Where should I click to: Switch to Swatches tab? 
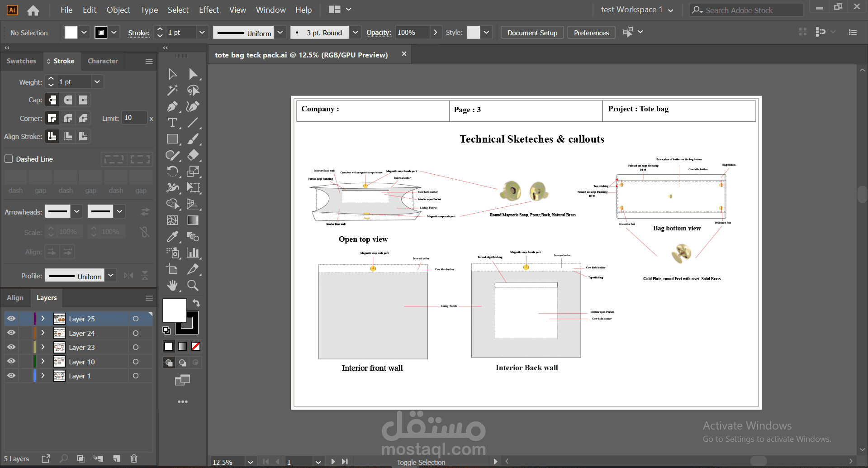point(21,61)
